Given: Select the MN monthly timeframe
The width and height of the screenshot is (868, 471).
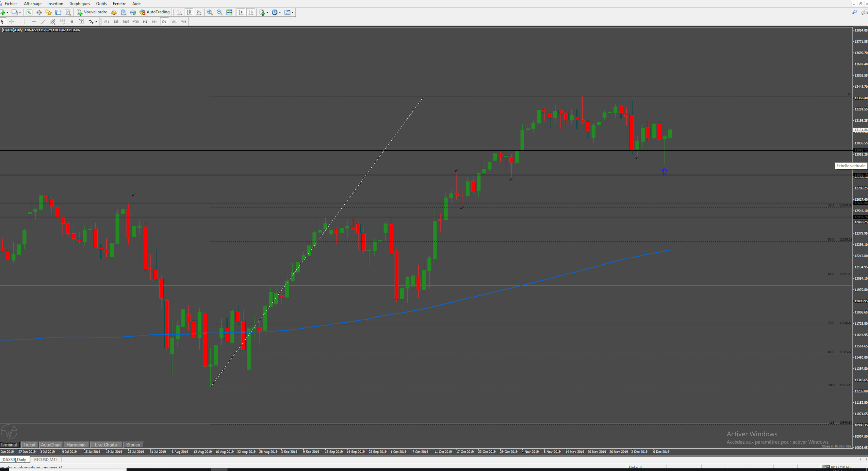Looking at the screenshot, I should [x=183, y=22].
